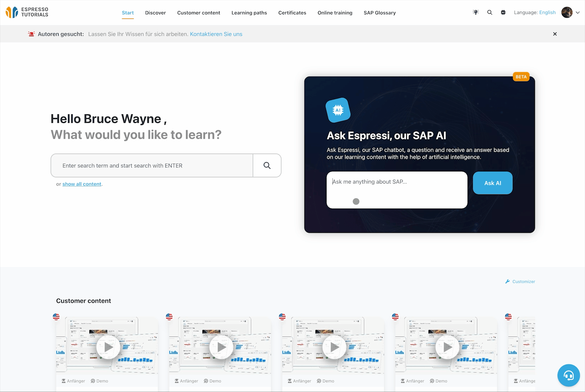Image resolution: width=585 pixels, height=392 pixels.
Task: Expand the profile dropdown chevron
Action: coord(578,12)
